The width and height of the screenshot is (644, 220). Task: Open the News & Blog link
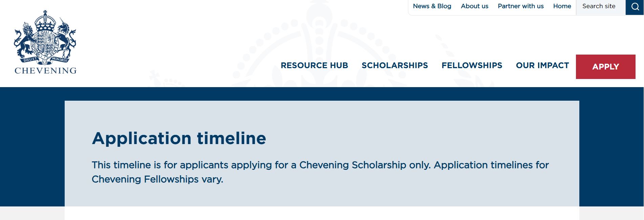432,6
